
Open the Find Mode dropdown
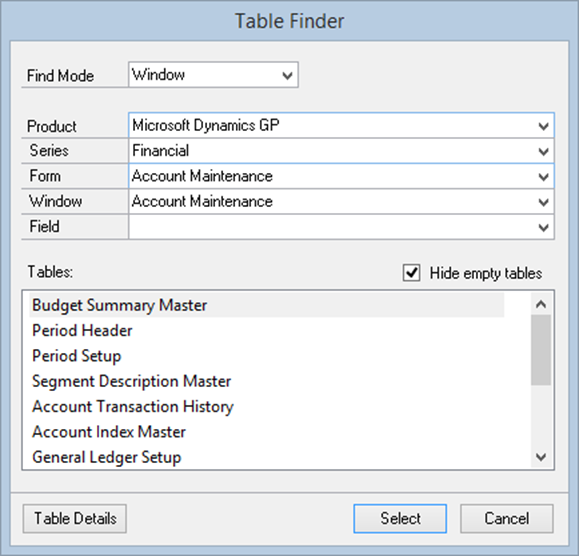[x=213, y=75]
